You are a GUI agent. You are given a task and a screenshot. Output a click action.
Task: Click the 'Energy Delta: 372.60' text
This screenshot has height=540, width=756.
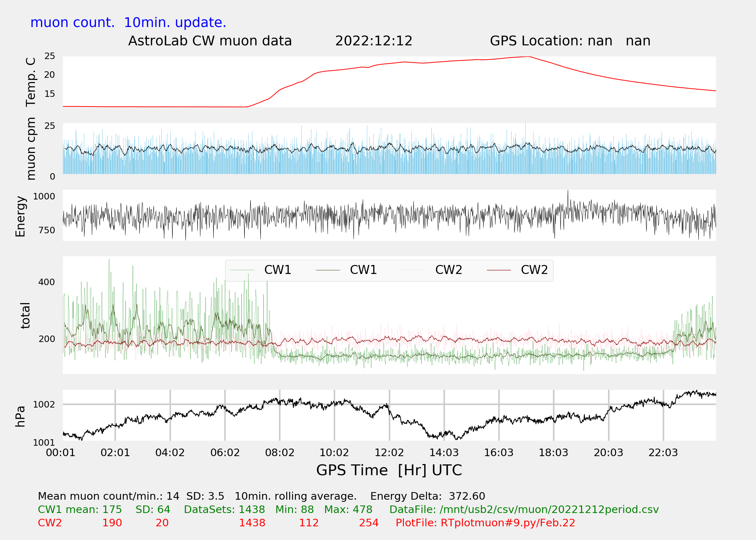[x=428, y=496]
